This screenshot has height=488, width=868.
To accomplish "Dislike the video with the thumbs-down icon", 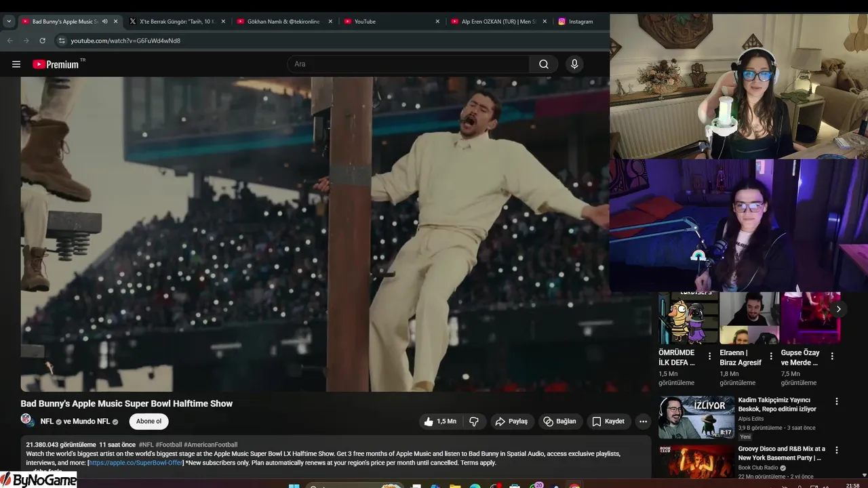I will (474, 422).
